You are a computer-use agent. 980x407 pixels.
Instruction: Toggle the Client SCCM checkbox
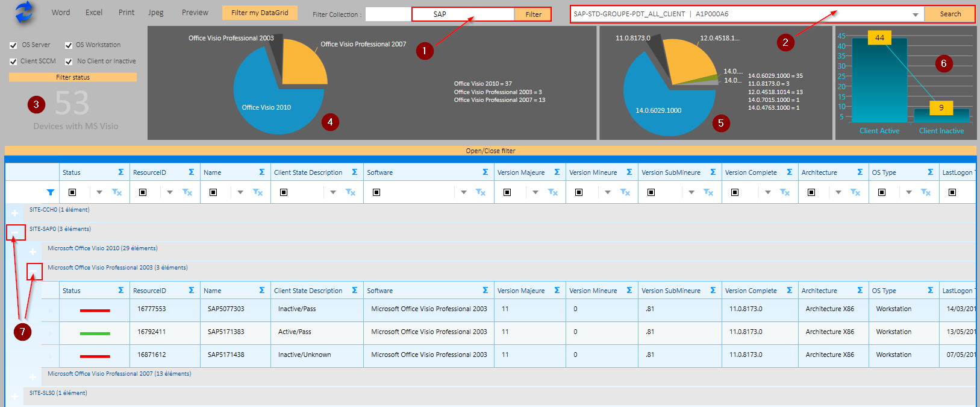13,62
